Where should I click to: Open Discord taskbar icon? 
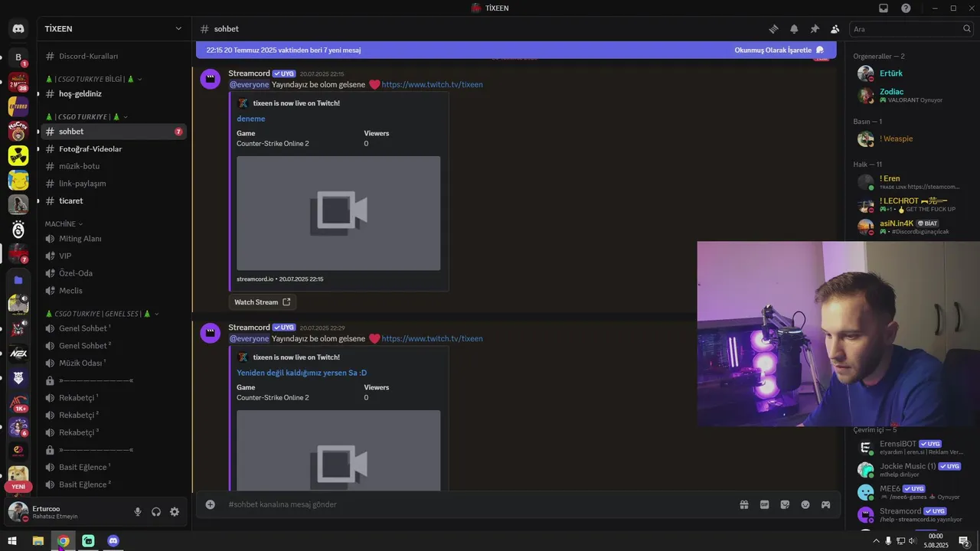tap(113, 541)
